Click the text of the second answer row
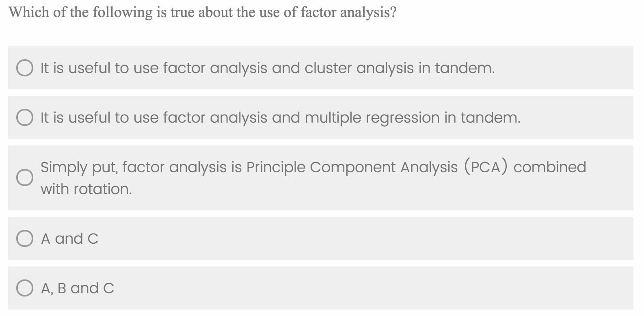 pyautogui.click(x=280, y=118)
